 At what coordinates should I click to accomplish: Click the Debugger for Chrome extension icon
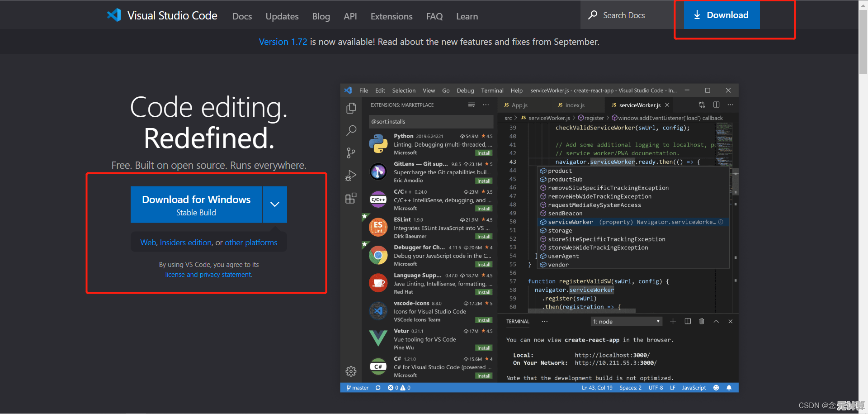pos(378,256)
